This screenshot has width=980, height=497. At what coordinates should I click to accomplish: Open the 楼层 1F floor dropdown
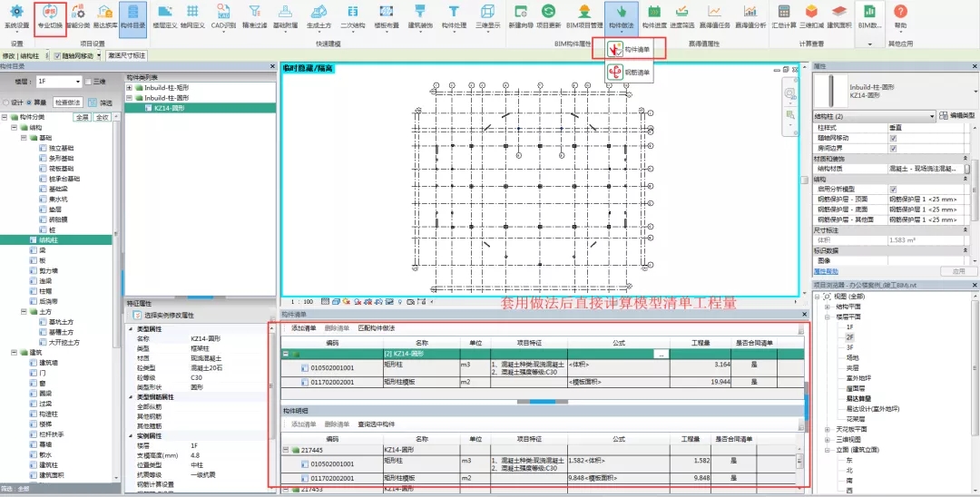(59, 82)
